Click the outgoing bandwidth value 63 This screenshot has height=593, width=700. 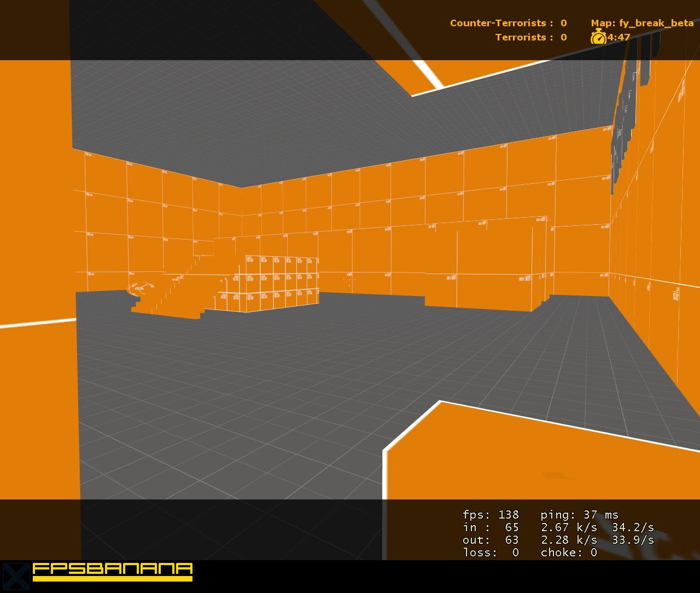(511, 540)
